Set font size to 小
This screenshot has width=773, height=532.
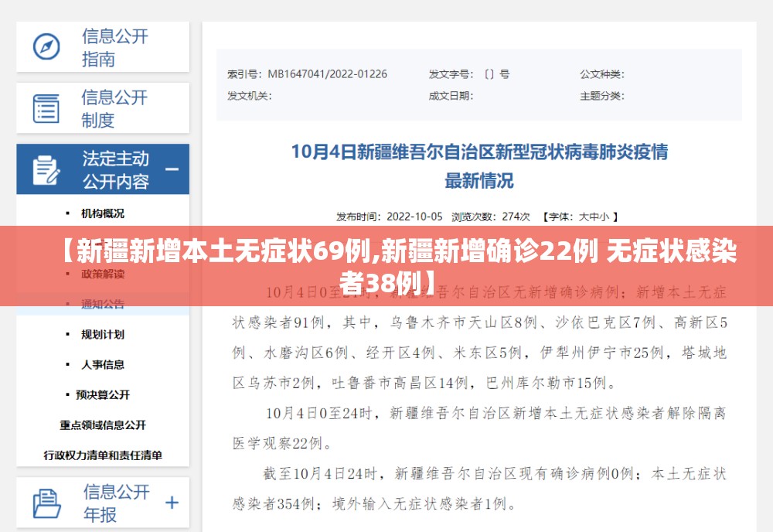coord(604,217)
